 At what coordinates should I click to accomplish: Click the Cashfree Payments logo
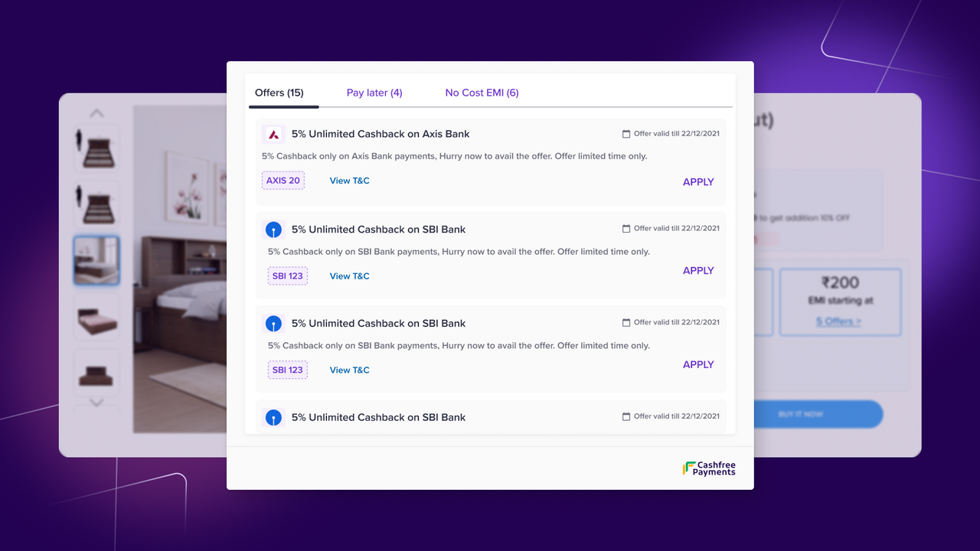click(x=709, y=468)
